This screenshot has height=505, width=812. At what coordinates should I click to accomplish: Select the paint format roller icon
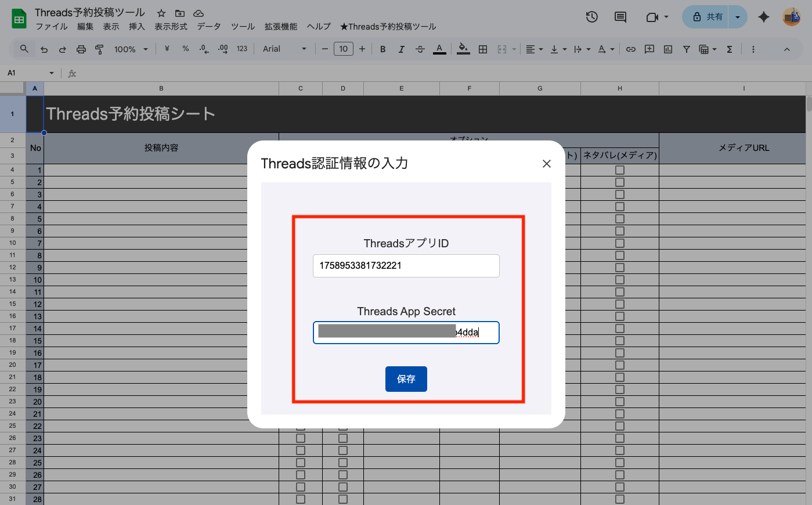pyautogui.click(x=99, y=49)
